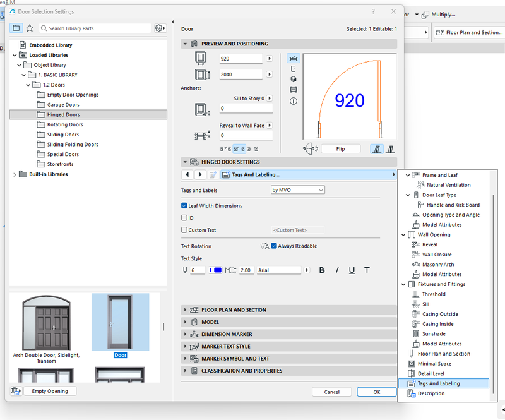Open library search settings gear
This screenshot has height=420, width=505.
[160, 28]
